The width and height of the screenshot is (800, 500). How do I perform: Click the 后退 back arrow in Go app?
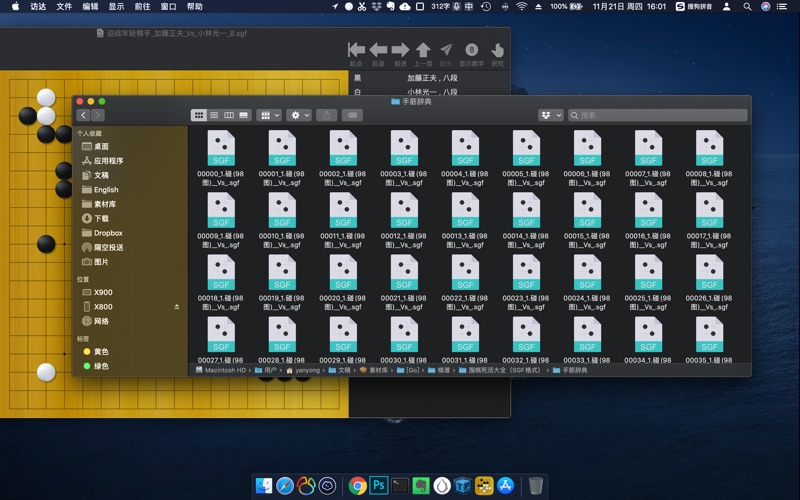click(x=378, y=50)
